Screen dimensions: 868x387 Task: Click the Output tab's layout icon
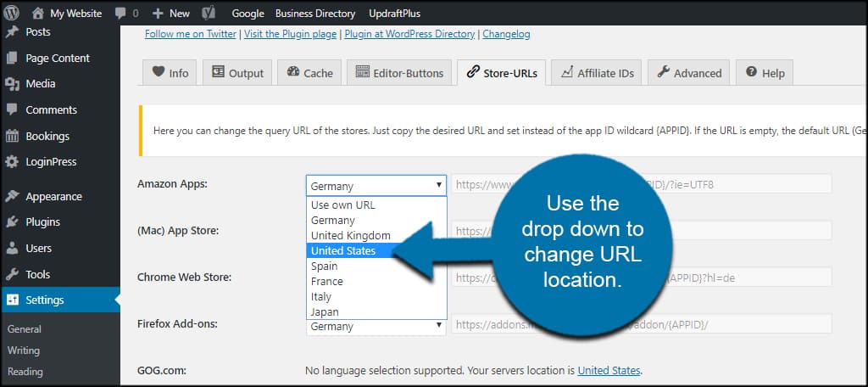(x=218, y=71)
